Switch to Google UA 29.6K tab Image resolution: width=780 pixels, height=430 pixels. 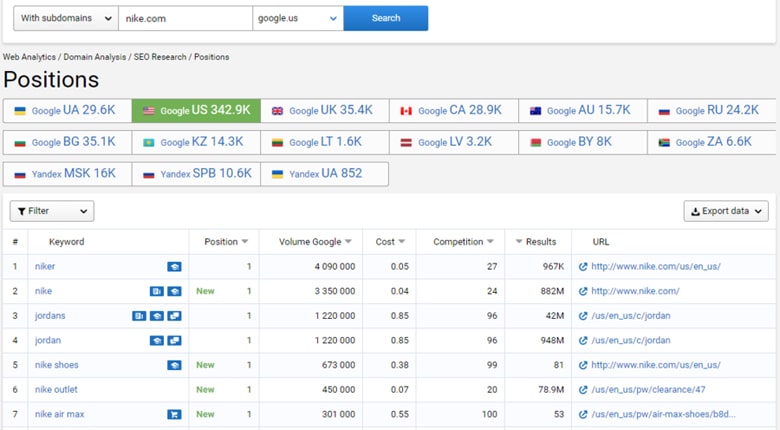coord(67,110)
